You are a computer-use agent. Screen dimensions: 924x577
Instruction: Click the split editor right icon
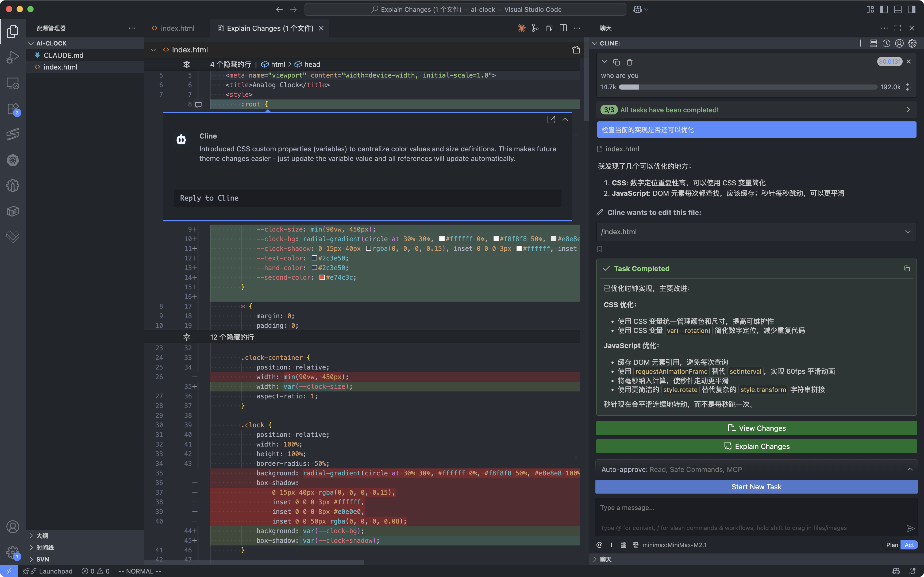pyautogui.click(x=563, y=28)
